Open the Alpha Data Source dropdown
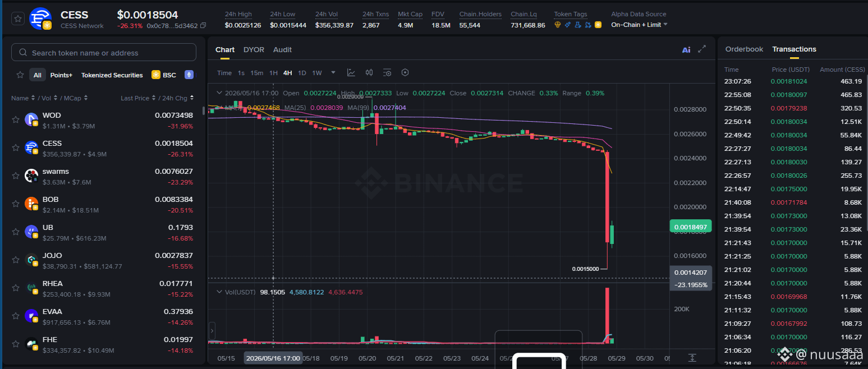 (639, 25)
